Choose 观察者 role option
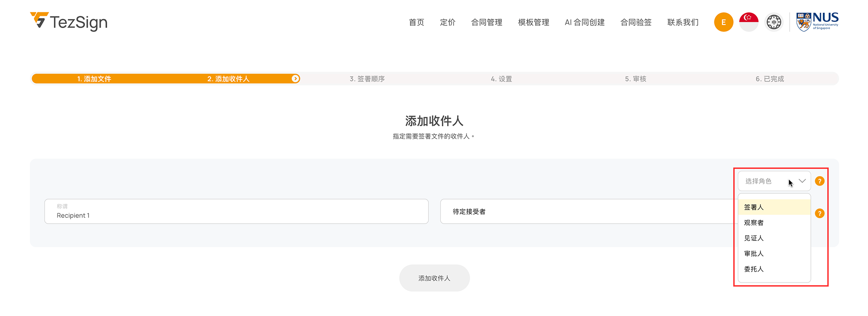868x316 pixels. (754, 223)
